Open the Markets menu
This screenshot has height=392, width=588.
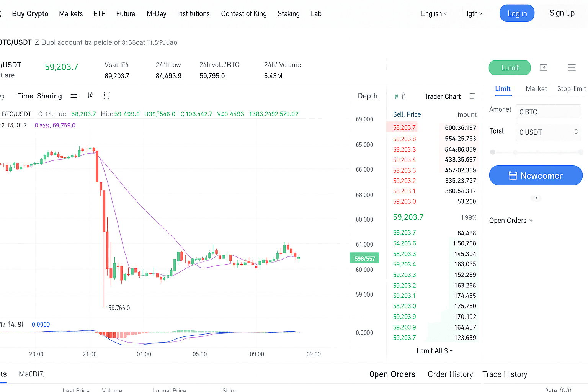(71, 14)
